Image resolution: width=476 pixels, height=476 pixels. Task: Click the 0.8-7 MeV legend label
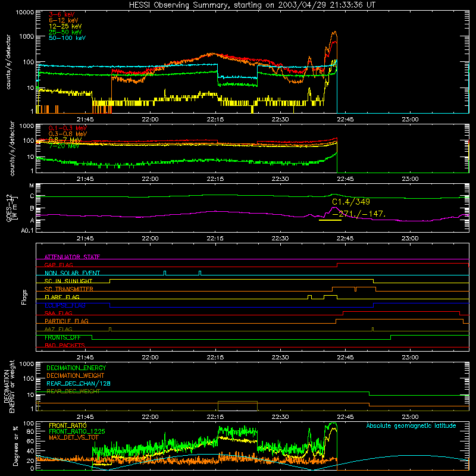pos(65,140)
